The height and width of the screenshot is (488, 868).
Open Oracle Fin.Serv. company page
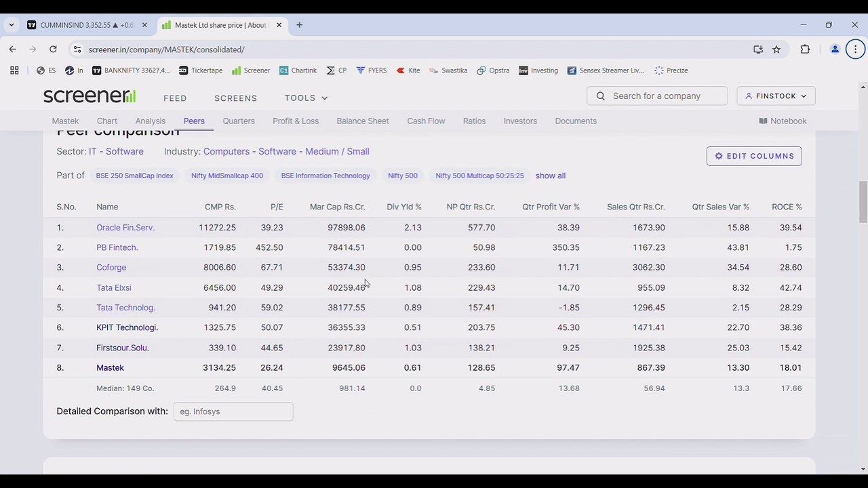[x=125, y=228]
